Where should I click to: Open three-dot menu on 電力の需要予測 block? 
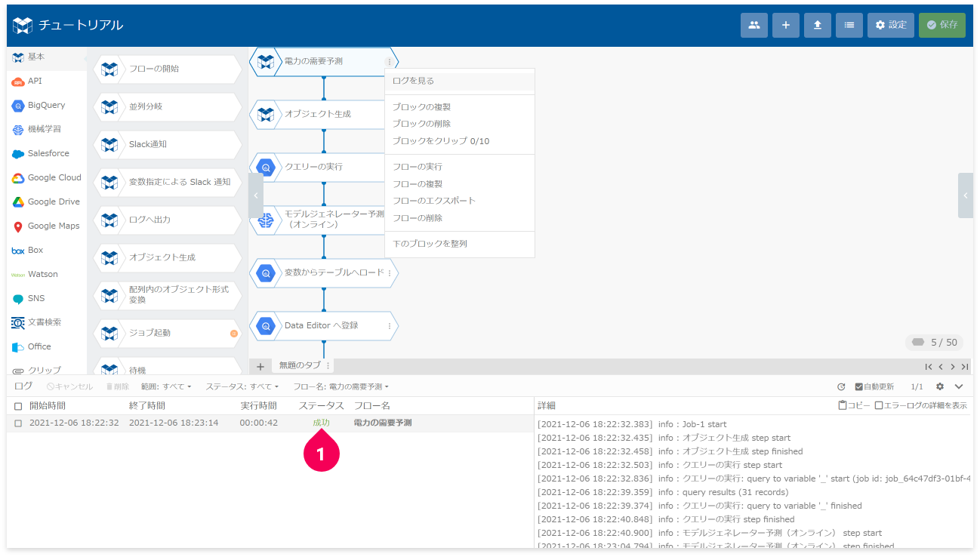click(x=390, y=62)
